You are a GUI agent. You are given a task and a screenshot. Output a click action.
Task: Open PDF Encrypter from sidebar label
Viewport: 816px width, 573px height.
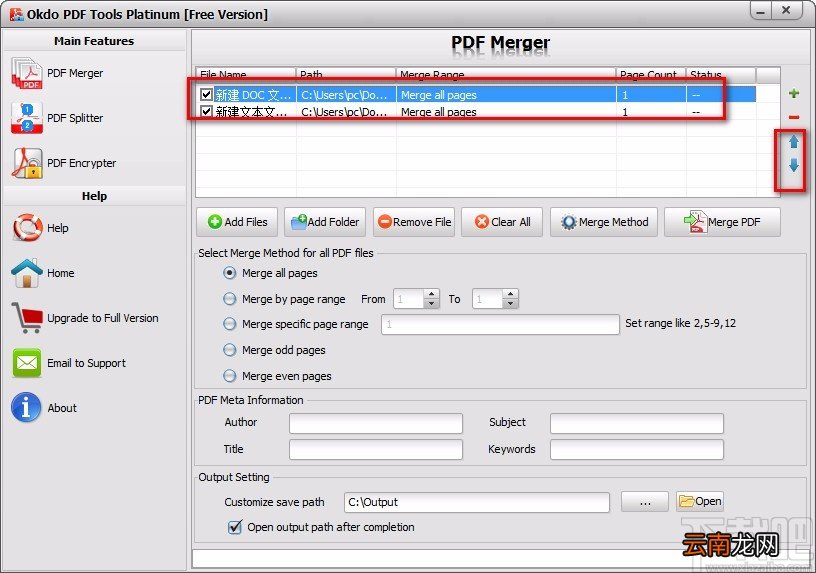pyautogui.click(x=82, y=163)
